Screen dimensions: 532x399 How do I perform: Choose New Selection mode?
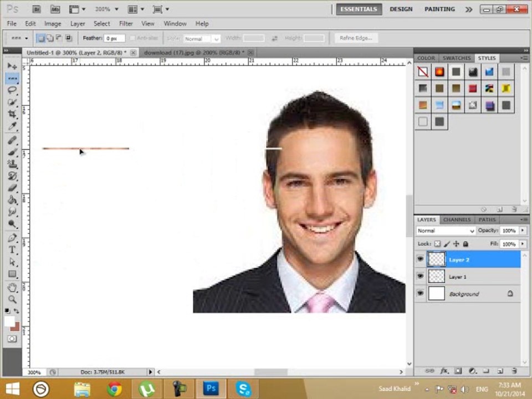[40, 38]
